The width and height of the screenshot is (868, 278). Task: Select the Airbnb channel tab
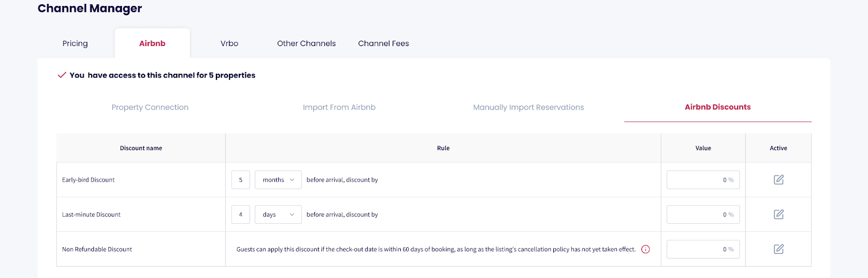[152, 43]
